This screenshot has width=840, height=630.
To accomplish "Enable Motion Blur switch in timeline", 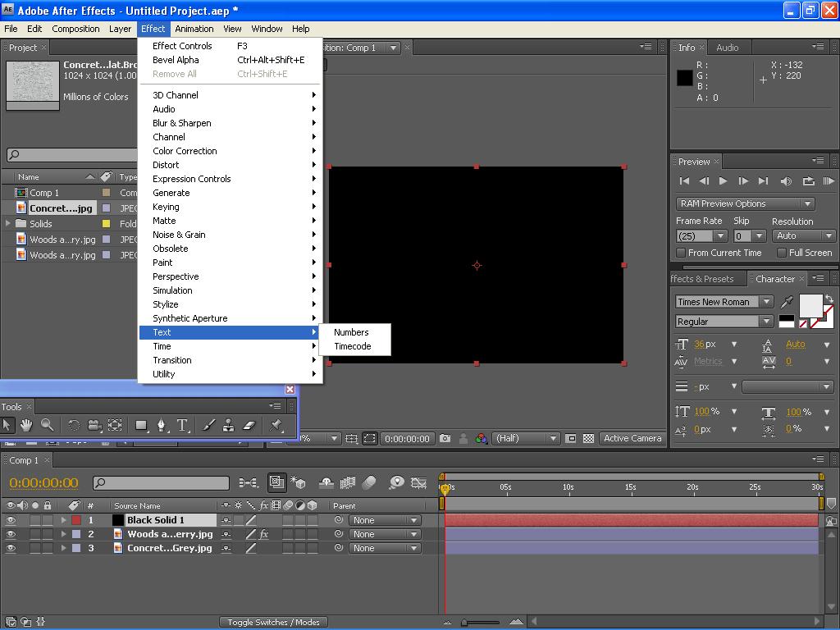I will [370, 482].
